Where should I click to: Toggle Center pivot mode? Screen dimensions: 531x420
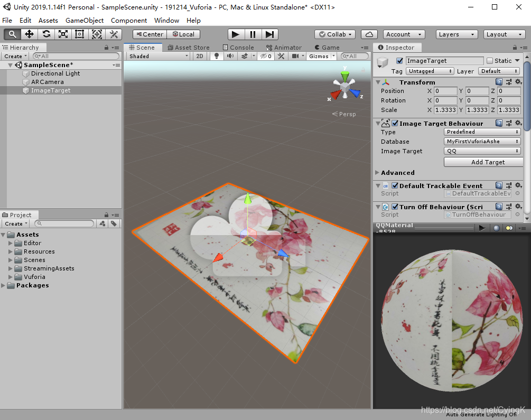[150, 34]
